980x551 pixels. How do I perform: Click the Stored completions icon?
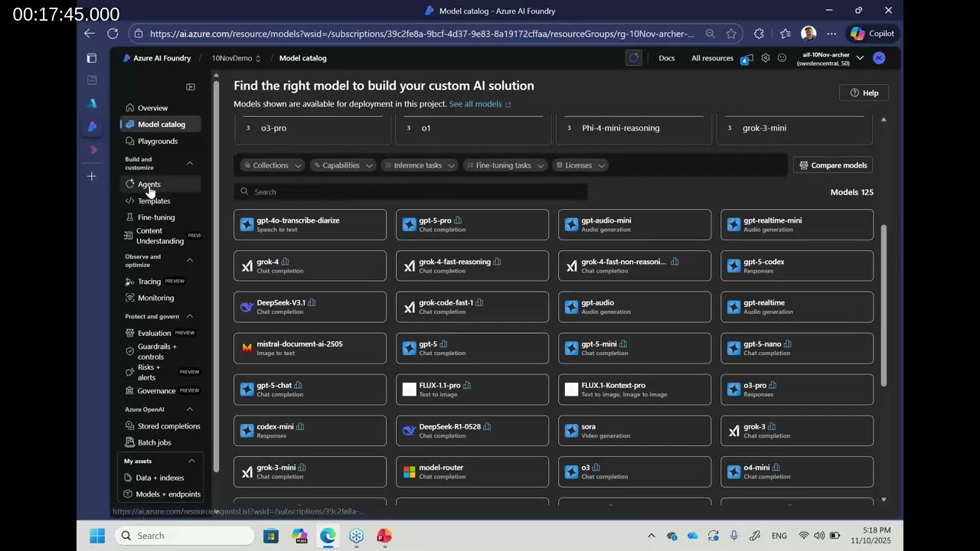[129, 426]
